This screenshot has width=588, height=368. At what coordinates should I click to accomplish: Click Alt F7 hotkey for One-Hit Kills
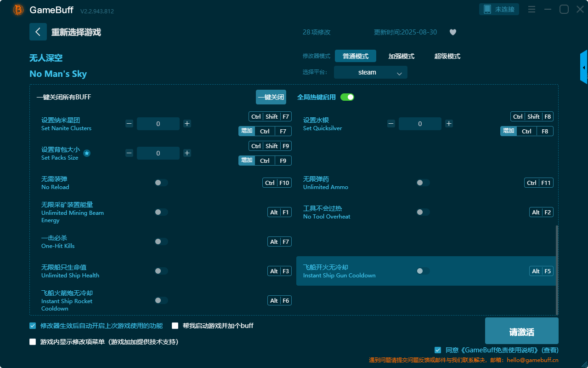click(280, 241)
